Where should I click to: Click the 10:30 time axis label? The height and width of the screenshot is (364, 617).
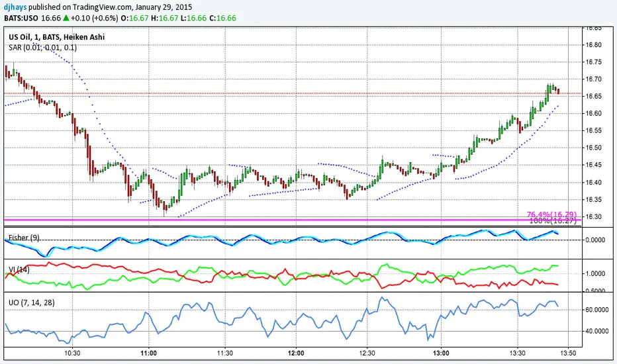click(x=72, y=353)
